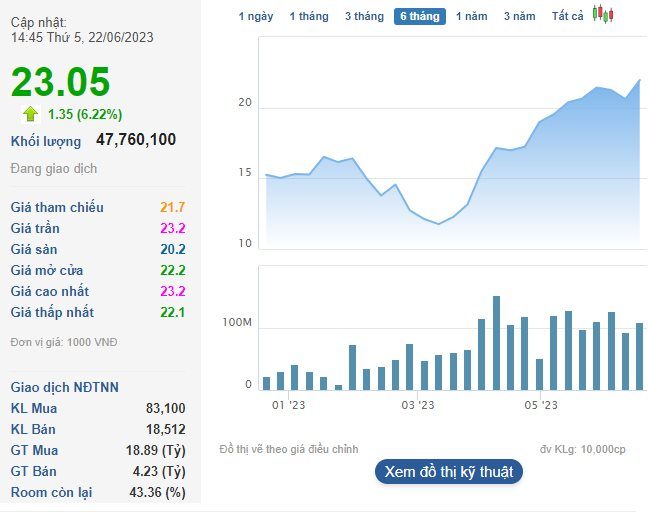Click the price line's lowest point near 12
Image resolution: width=648 pixels, height=512 pixels.
pyautogui.click(x=439, y=224)
